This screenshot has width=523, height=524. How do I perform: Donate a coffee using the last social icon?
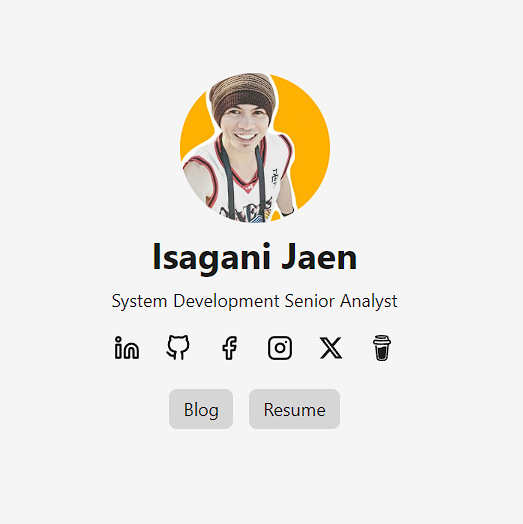(x=382, y=348)
